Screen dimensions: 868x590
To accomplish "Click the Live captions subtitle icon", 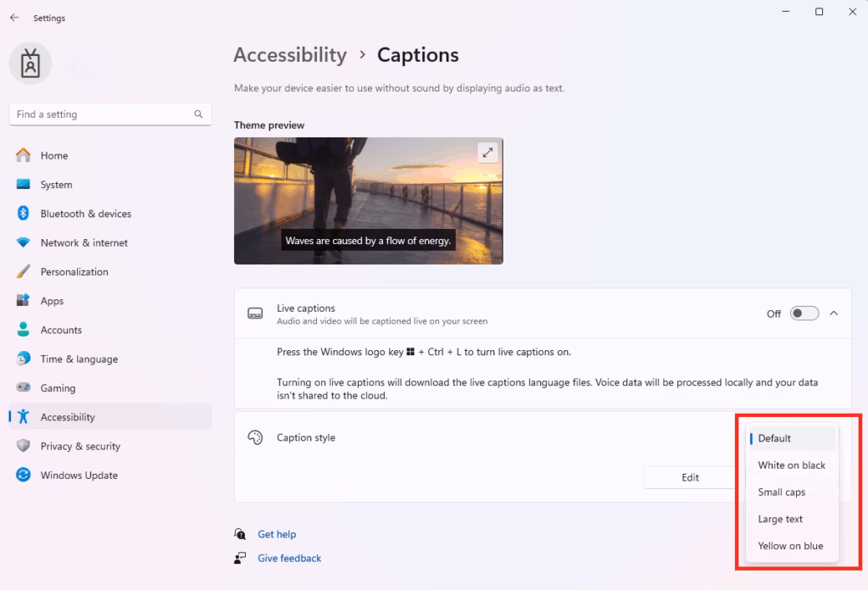I will point(255,314).
